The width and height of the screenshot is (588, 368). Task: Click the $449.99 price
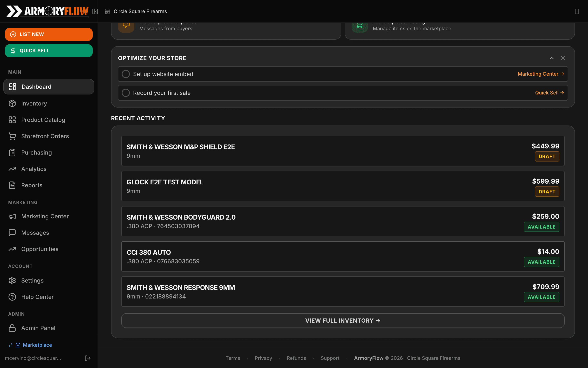(x=546, y=146)
